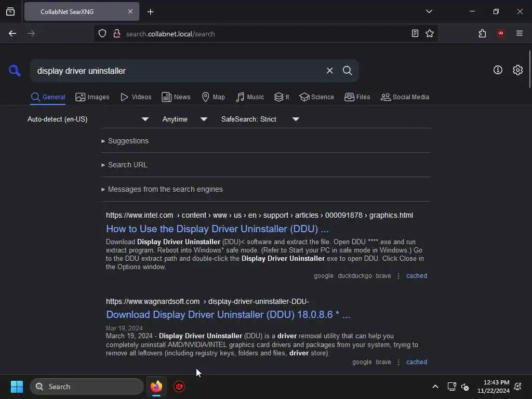This screenshot has height=399, width=532.
Task: Open notifications bell icon
Action: coord(518,387)
